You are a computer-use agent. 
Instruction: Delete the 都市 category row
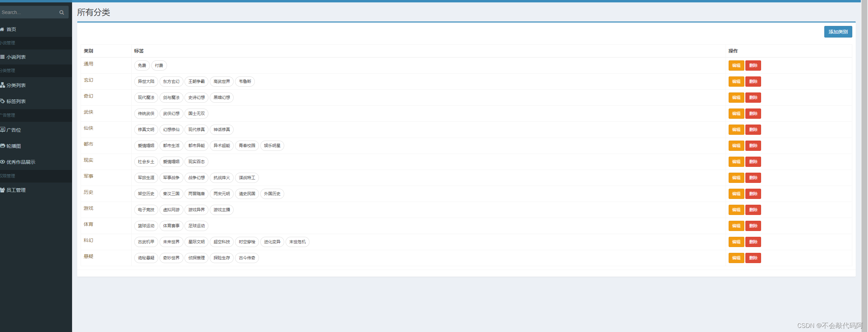pos(753,146)
